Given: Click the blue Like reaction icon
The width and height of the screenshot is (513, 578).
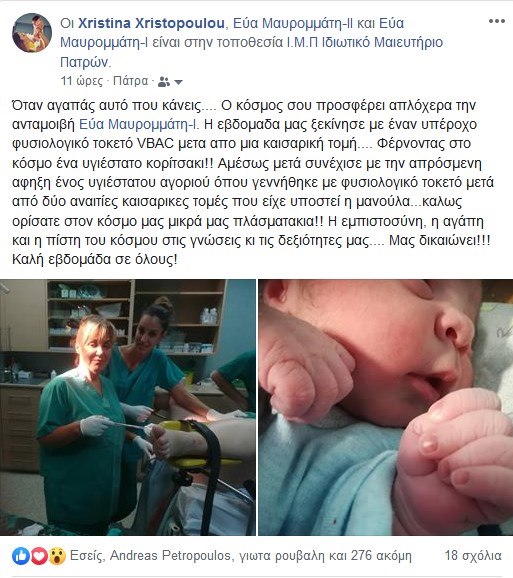Looking at the screenshot, I should tap(21, 556).
